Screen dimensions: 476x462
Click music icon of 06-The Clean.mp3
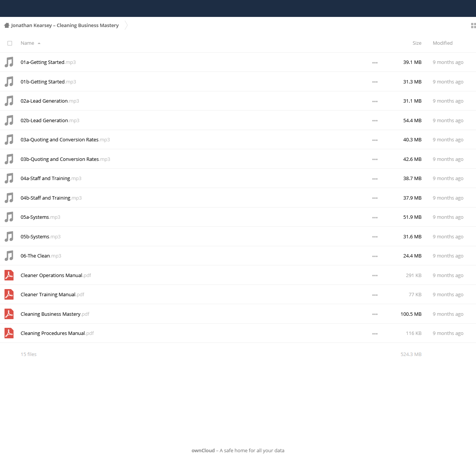click(9, 256)
